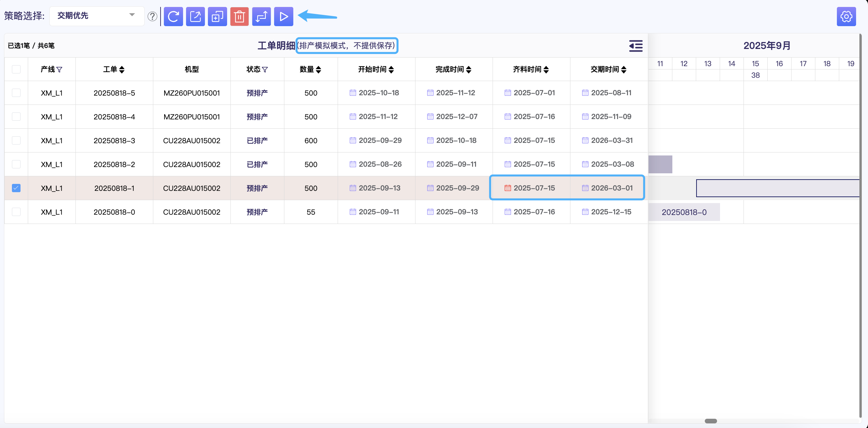
Task: Open the 状态 column filter
Action: click(x=265, y=69)
